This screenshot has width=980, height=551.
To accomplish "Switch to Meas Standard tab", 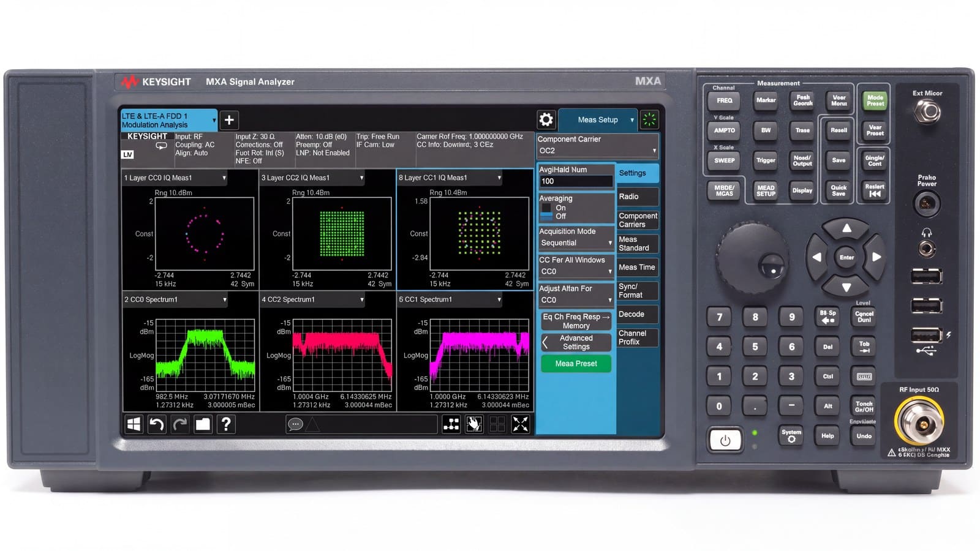I will [638, 244].
